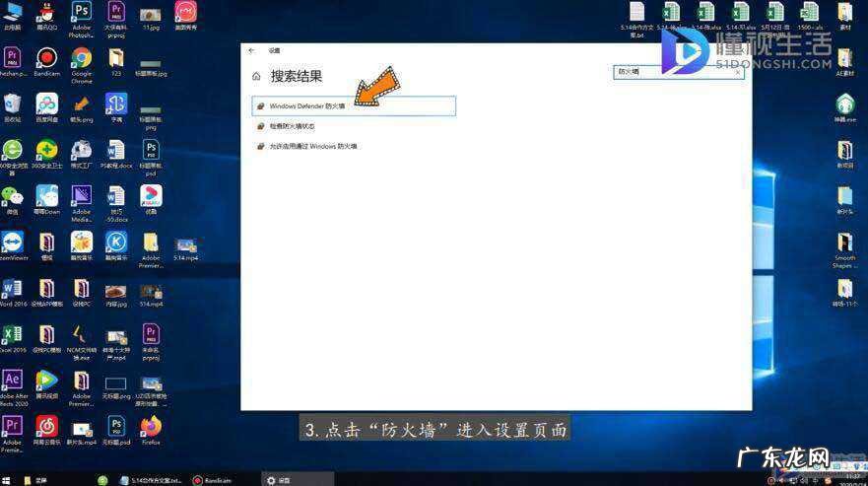Open 11.jpg file on desktop

coord(151,17)
